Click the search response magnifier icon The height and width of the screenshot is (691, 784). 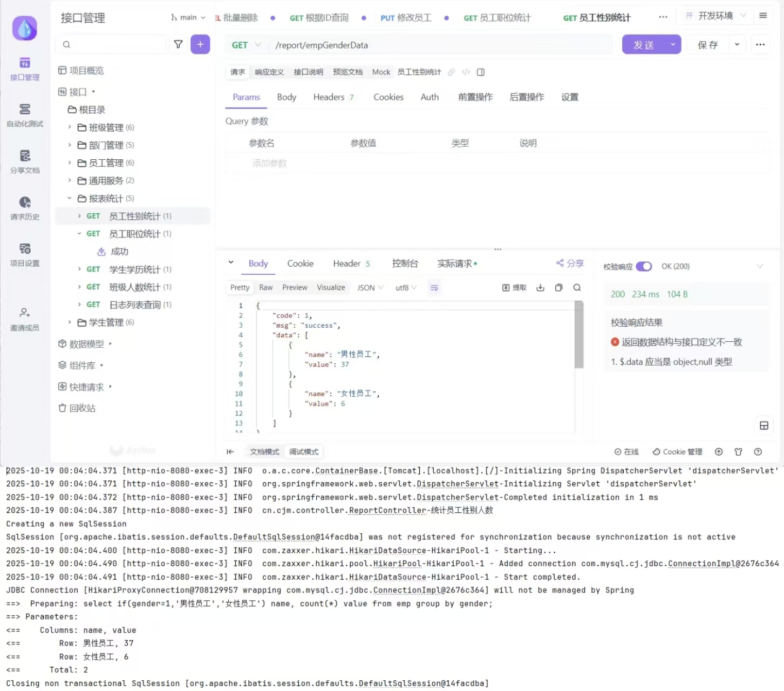[577, 288]
